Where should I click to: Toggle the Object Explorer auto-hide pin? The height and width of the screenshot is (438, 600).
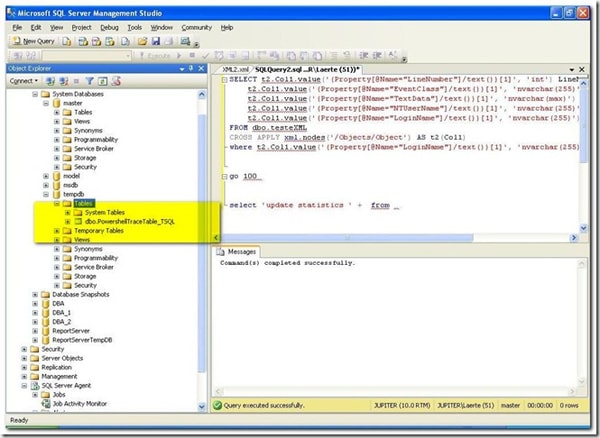tap(191, 68)
